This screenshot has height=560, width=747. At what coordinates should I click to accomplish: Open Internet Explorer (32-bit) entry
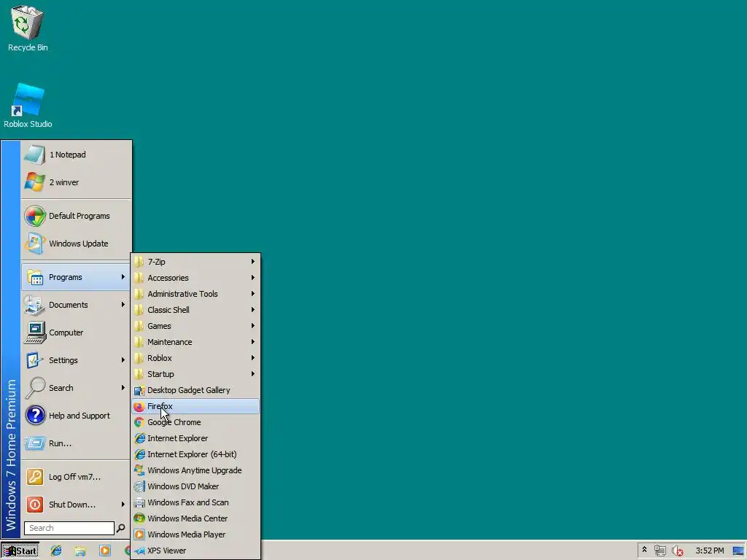coord(196,438)
